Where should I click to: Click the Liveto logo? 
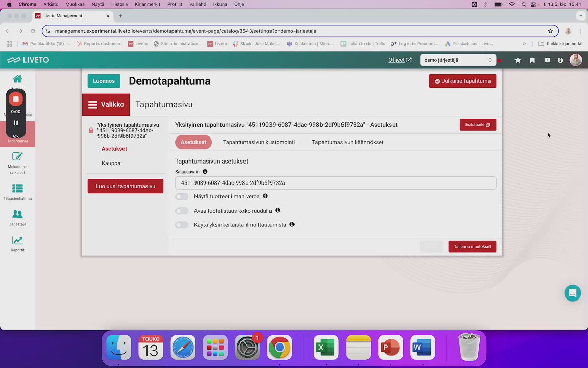28,60
